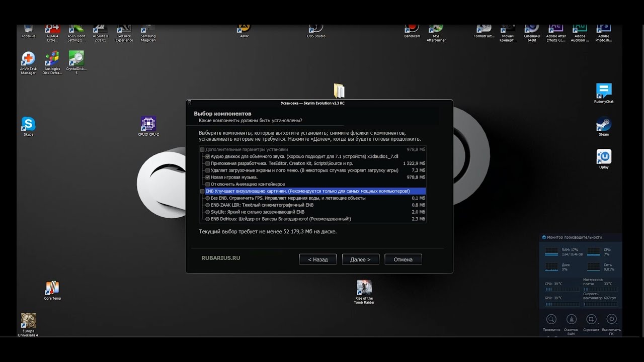This screenshot has height=362, width=644.
Task: Select the MSI Afterburner desktop shortcut
Action: pyautogui.click(x=436, y=33)
